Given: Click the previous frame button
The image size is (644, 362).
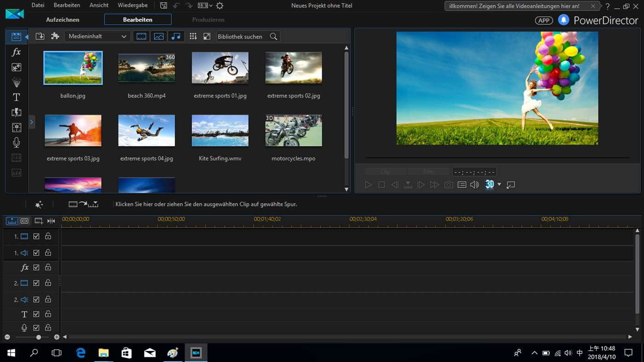Looking at the screenshot, I should pos(395,185).
